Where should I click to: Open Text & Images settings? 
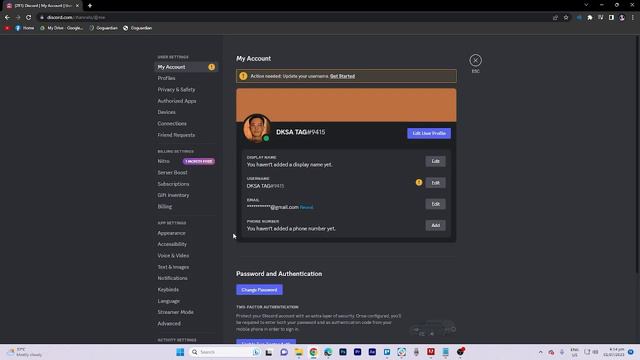point(173,267)
